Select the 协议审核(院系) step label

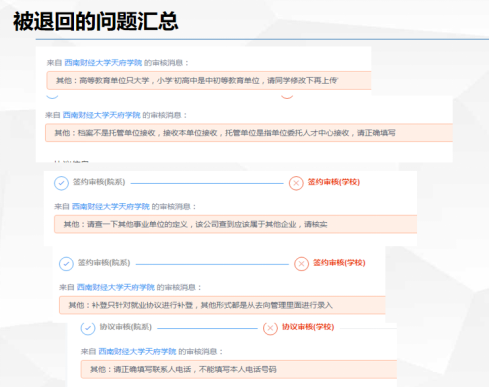coord(126,327)
